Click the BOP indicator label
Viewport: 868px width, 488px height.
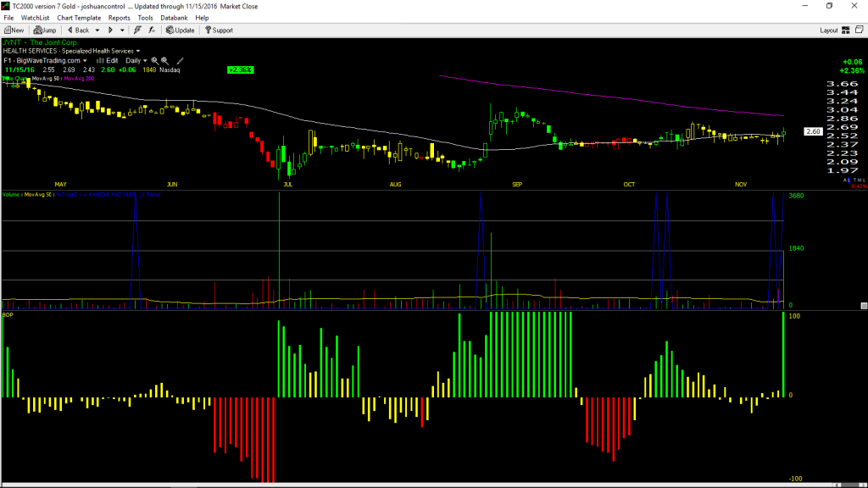click(x=8, y=315)
